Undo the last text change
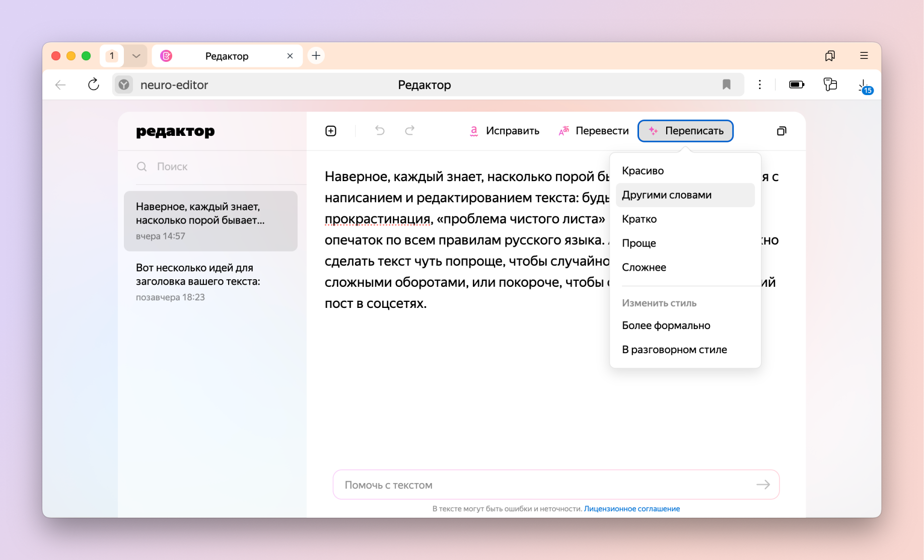Image resolution: width=924 pixels, height=560 pixels. coord(379,131)
